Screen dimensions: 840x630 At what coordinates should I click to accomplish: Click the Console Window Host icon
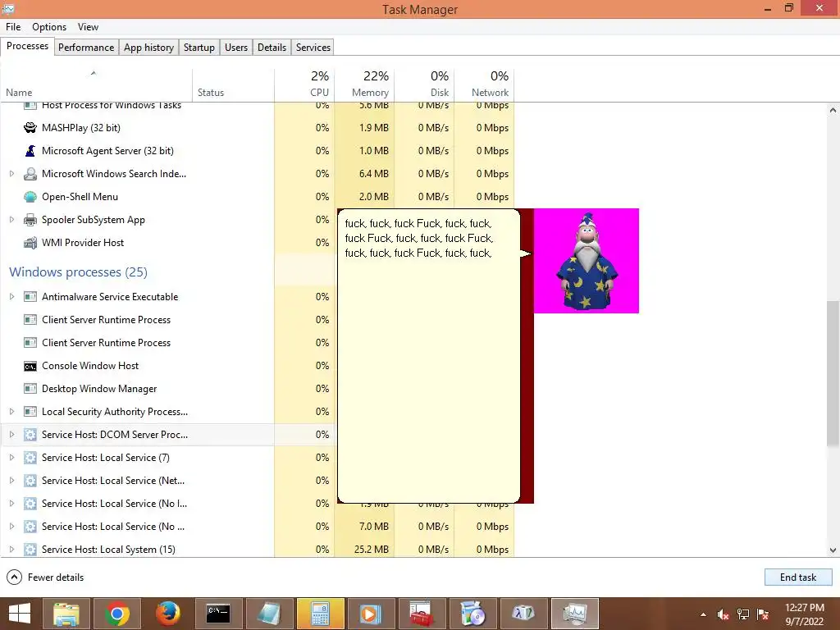(x=30, y=366)
